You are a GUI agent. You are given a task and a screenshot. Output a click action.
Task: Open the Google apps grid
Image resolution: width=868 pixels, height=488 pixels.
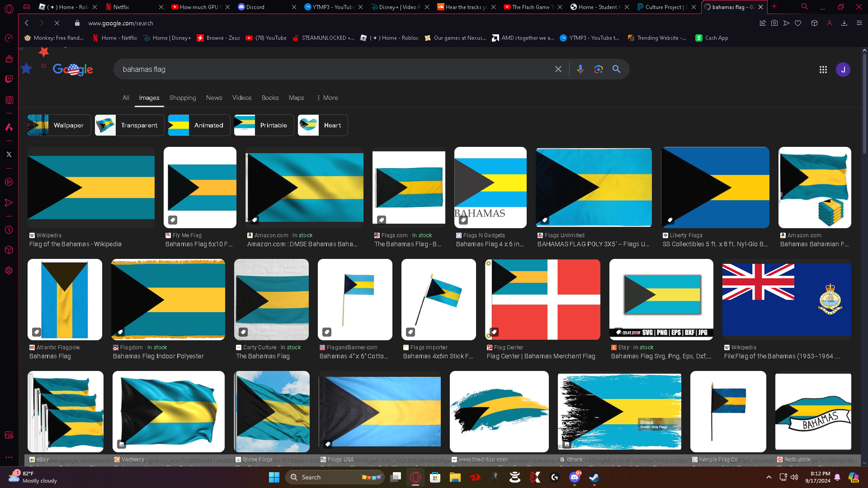[823, 70]
